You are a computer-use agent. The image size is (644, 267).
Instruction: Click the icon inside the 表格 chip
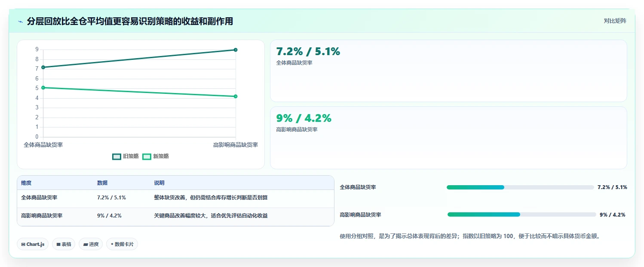tap(58, 244)
